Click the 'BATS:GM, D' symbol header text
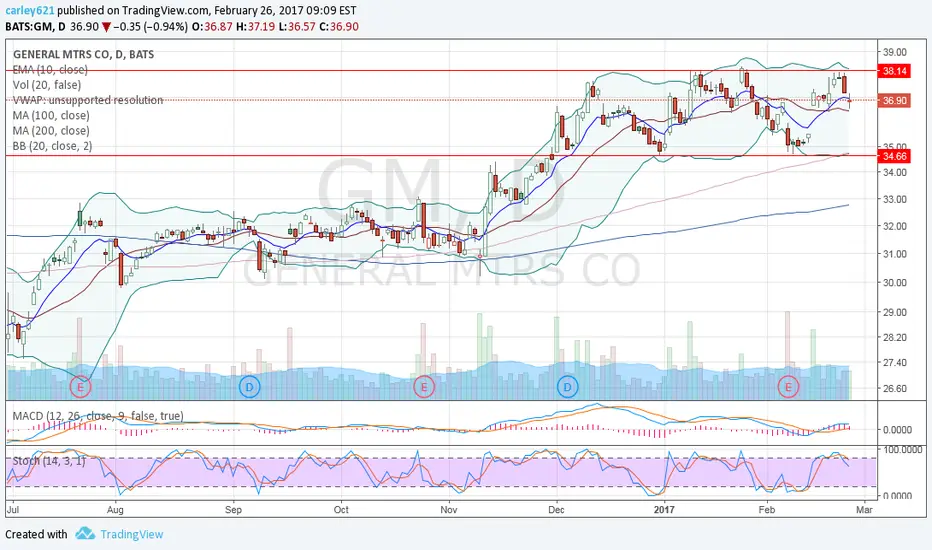 click(35, 26)
